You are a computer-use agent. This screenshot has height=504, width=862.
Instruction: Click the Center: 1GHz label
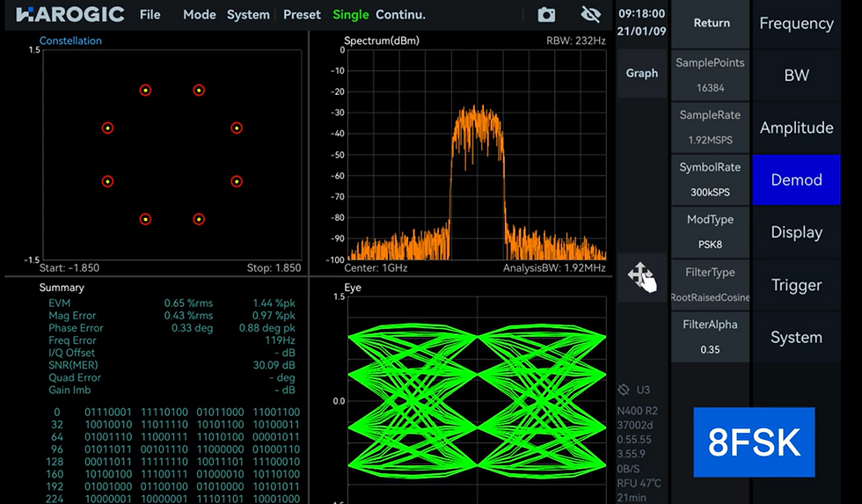tap(376, 267)
